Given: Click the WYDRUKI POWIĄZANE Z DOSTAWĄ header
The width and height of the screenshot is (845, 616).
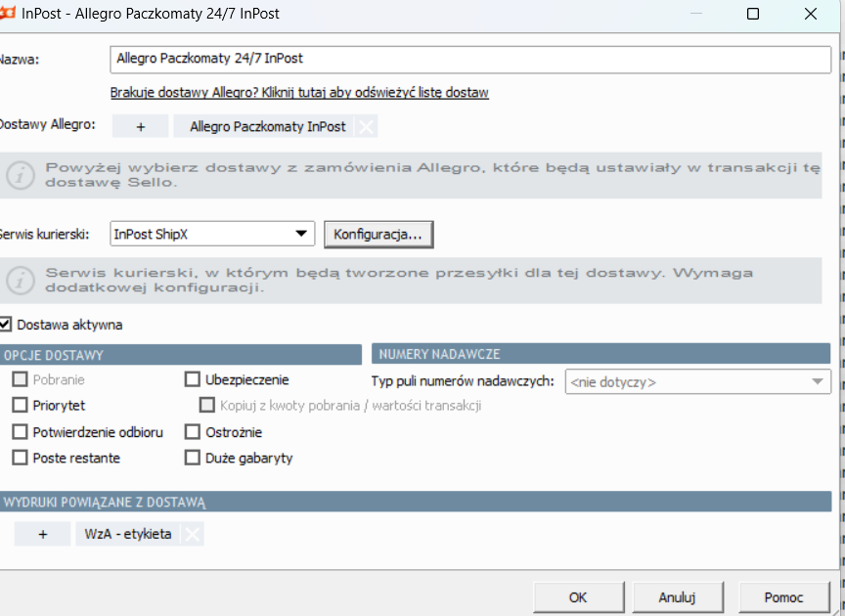Looking at the screenshot, I should tap(416, 502).
